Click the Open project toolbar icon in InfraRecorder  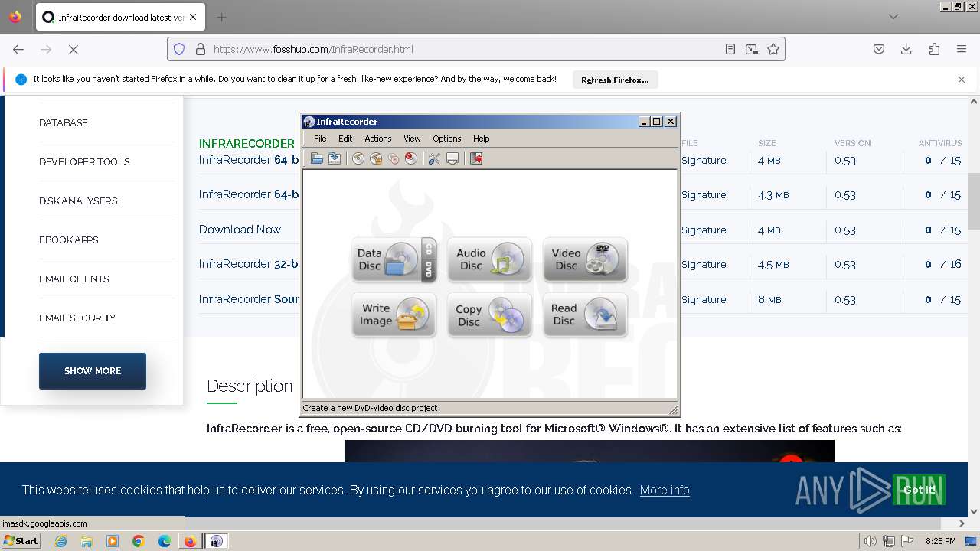click(316, 158)
